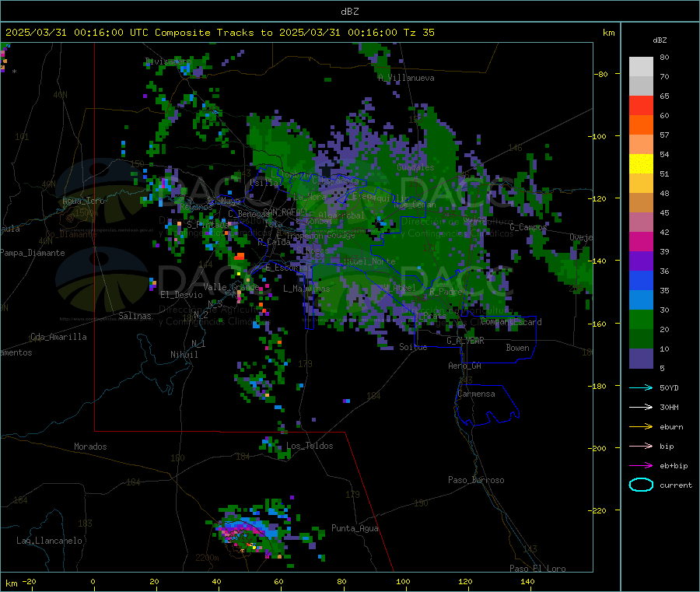Screen dimensions: 700x592
Task: Click the yellow eburn arrow legend icon
Action: tap(641, 427)
